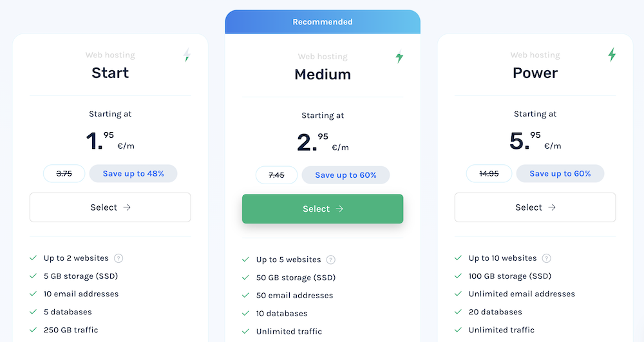Click the lightning bolt icon on Power plan

pyautogui.click(x=612, y=55)
